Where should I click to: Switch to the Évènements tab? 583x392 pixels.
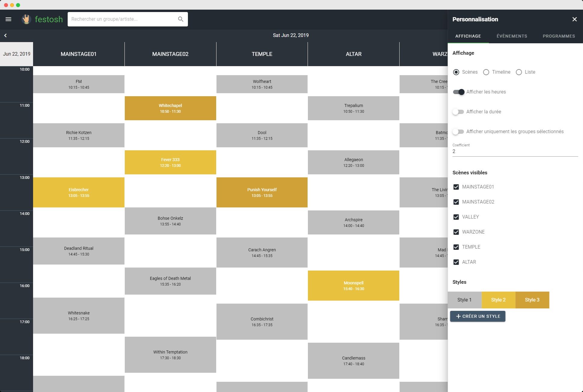[x=512, y=36]
